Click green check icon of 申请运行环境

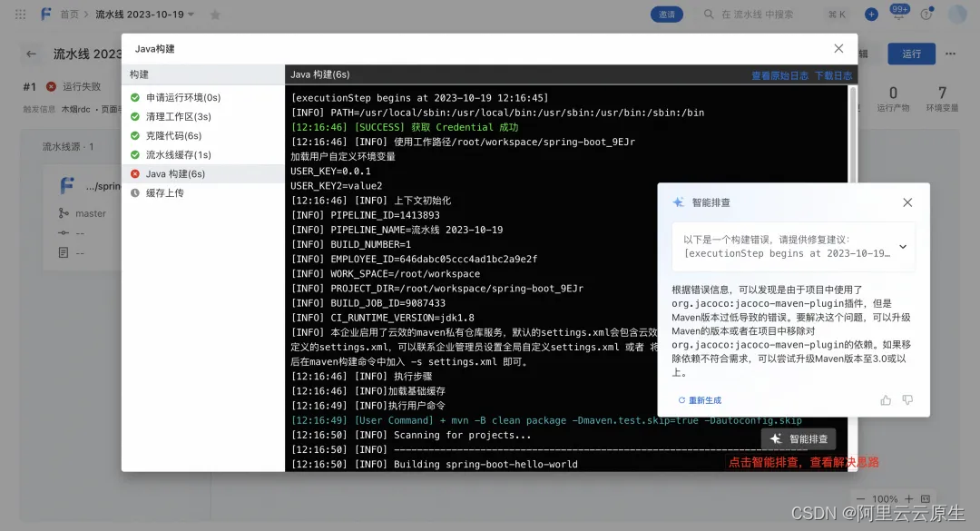pos(134,97)
